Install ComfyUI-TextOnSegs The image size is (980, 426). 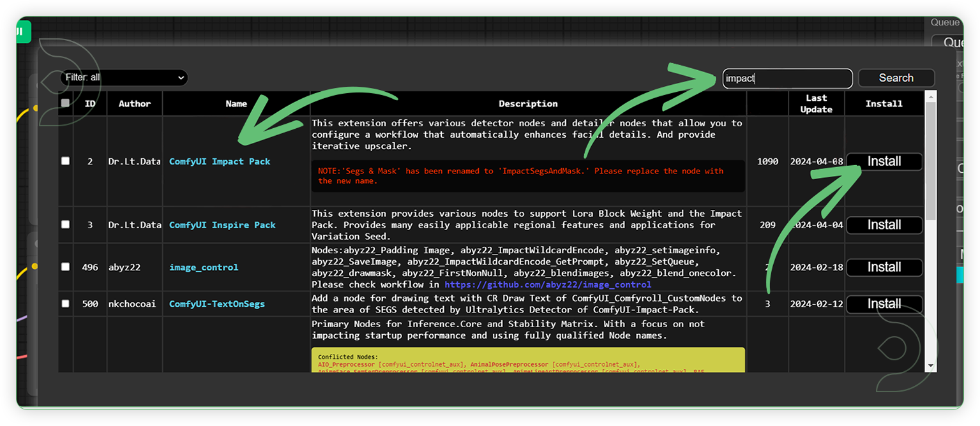click(x=884, y=304)
